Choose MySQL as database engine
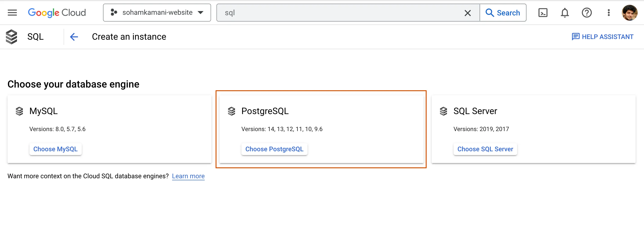 [x=55, y=149]
